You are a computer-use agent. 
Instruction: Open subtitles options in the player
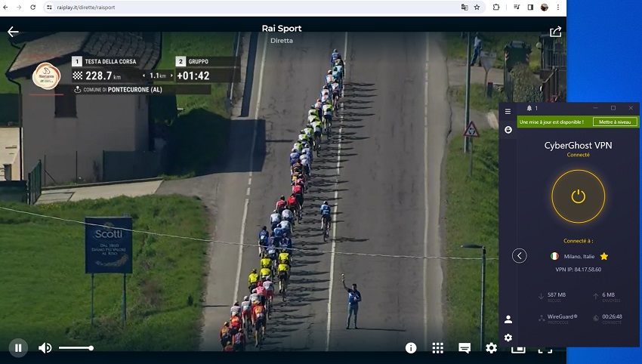(465, 348)
